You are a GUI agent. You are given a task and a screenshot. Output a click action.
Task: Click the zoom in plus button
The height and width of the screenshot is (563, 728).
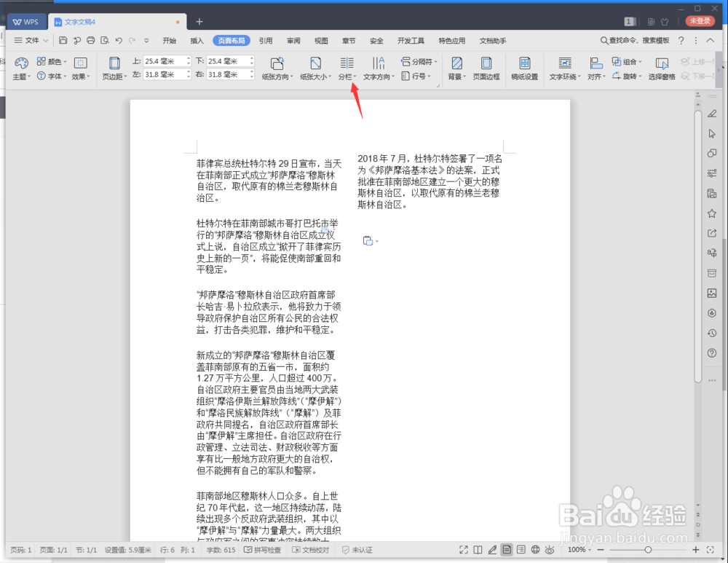(x=695, y=550)
